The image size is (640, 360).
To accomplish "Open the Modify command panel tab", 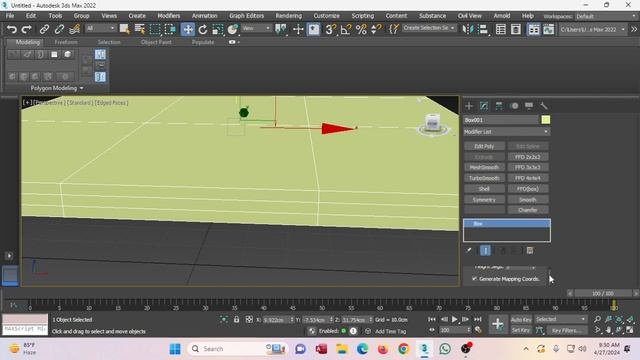I will [x=484, y=106].
